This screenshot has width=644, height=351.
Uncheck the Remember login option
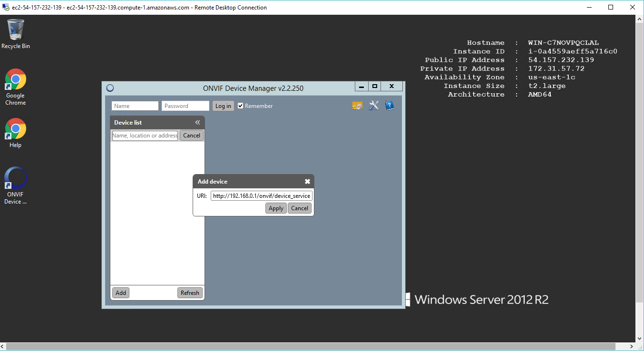(240, 106)
